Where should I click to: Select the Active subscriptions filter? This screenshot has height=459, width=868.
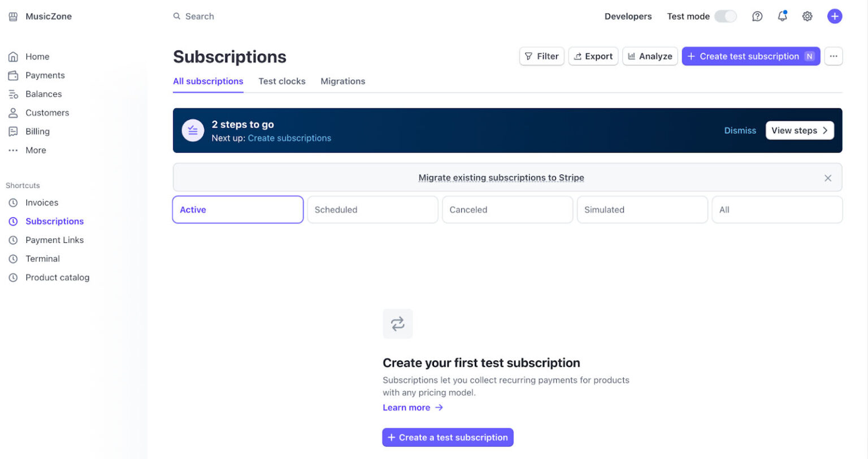coord(237,209)
